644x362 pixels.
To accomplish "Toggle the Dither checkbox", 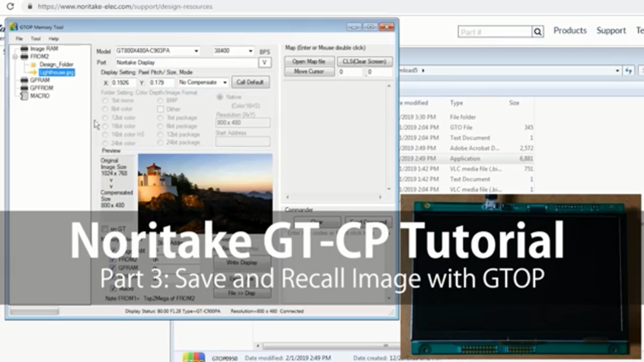I will (160, 109).
